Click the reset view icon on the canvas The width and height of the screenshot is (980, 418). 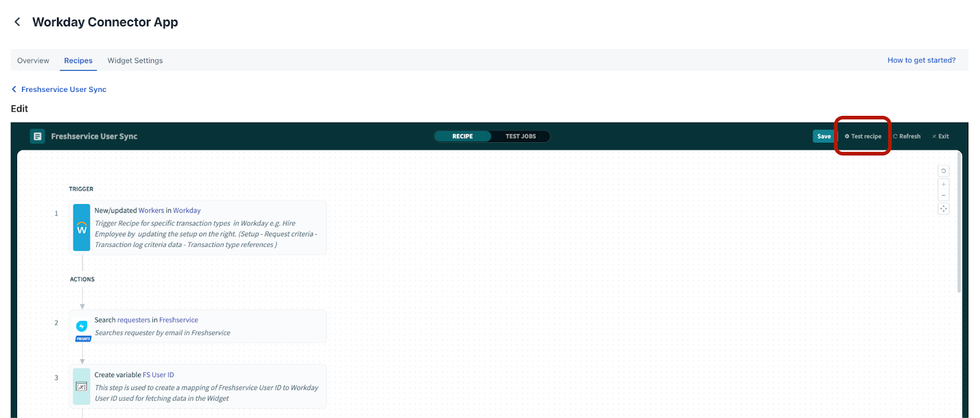coord(943,171)
